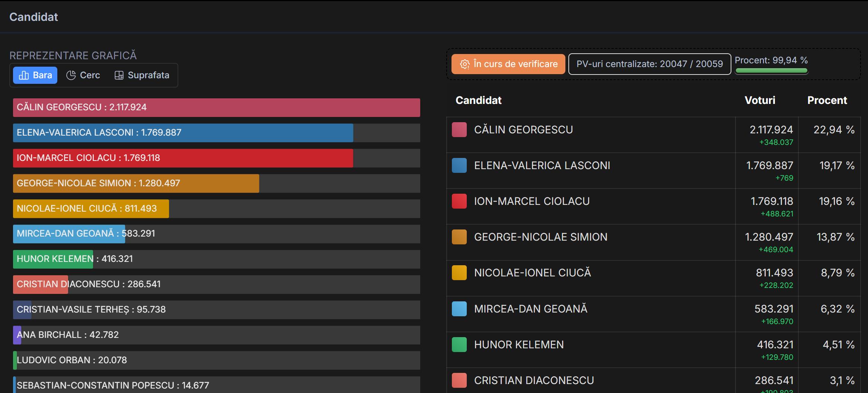Click the Voturi column header
Viewport: 868px width, 393px height.
pos(760,100)
